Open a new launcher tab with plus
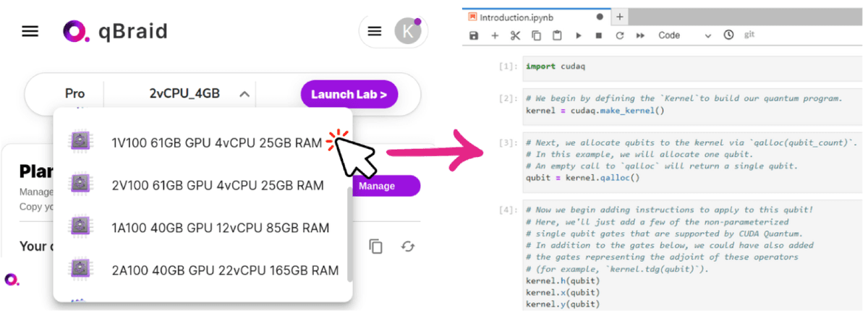 (620, 16)
